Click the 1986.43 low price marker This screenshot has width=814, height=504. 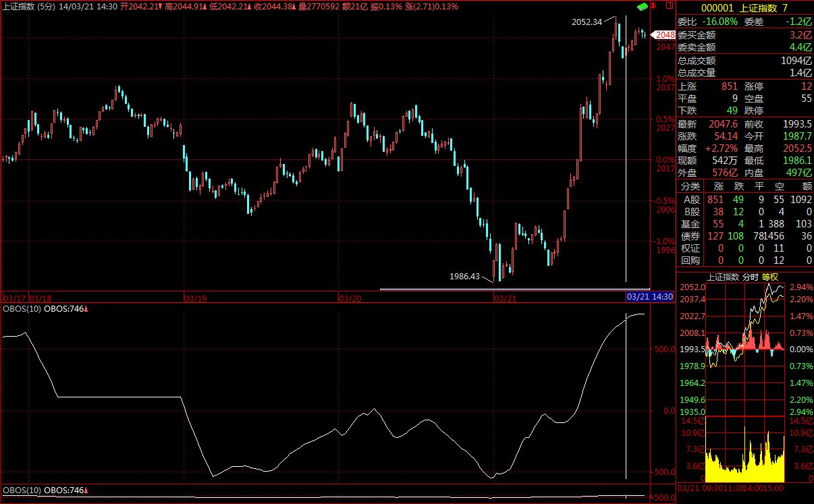pyautogui.click(x=464, y=277)
